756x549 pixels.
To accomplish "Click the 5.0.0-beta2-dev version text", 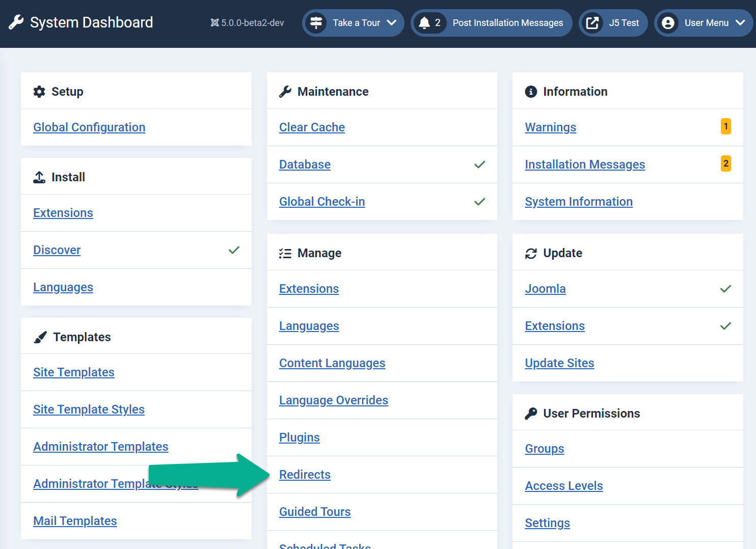I will [253, 23].
